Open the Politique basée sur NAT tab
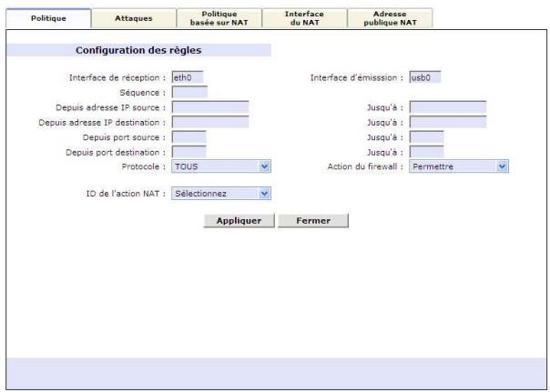Viewport: 550px width, 392px height. 219,17
